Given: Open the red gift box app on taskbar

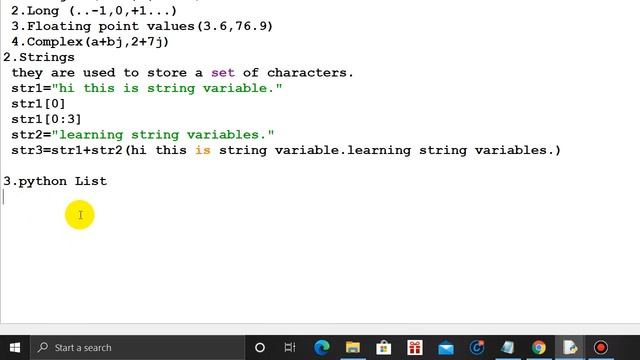Looking at the screenshot, I should [415, 347].
